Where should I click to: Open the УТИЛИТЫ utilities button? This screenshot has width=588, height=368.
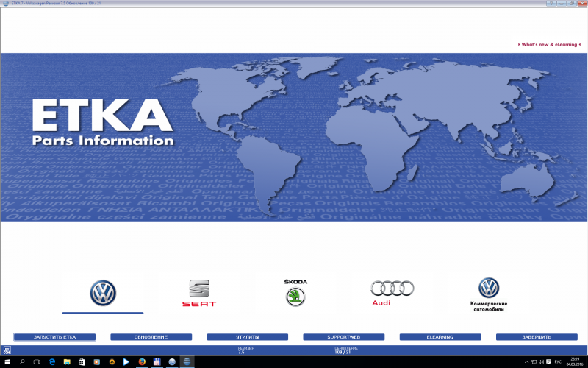[248, 337]
